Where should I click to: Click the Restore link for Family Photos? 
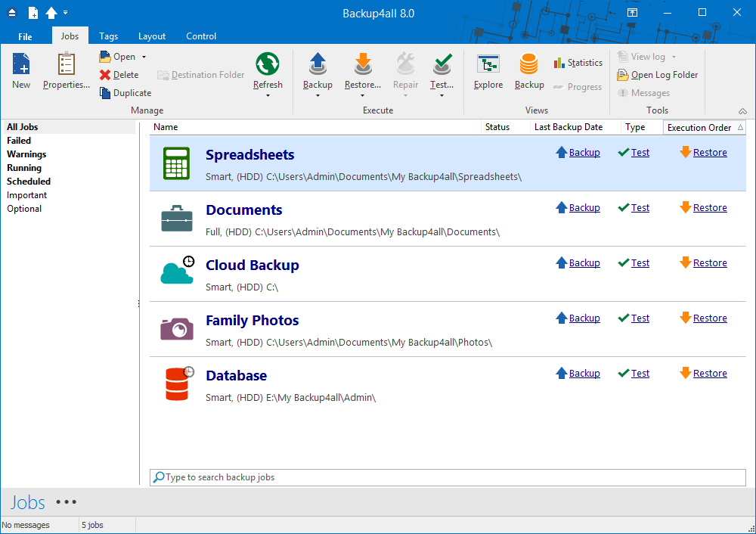click(x=710, y=318)
